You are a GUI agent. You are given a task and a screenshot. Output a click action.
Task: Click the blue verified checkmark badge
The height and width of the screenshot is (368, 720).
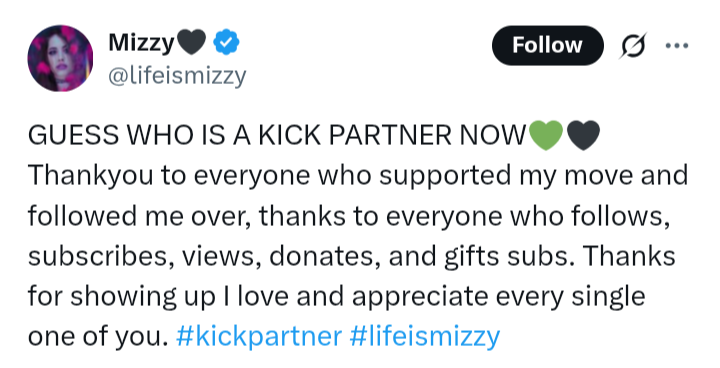coord(226,42)
